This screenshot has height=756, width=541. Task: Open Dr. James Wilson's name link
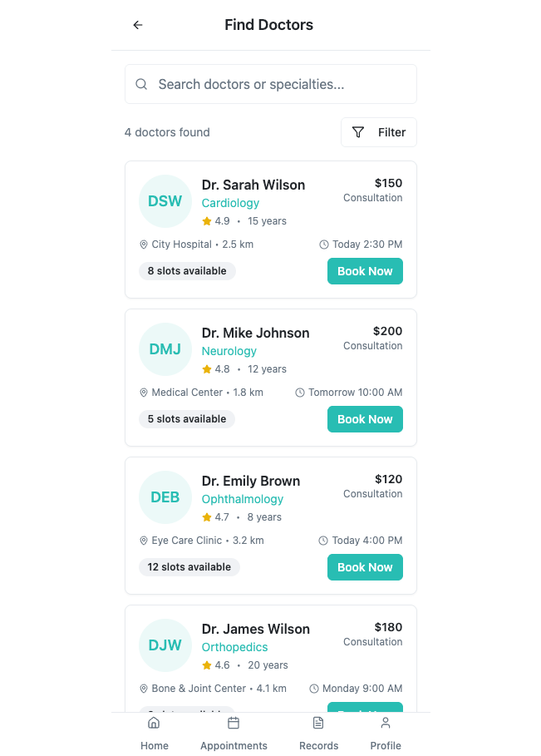(x=256, y=629)
